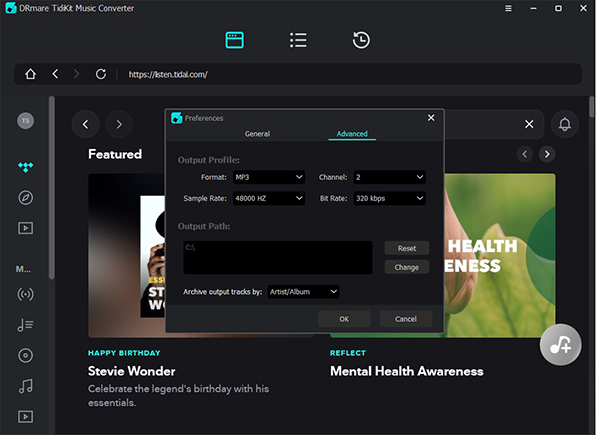Clear the Tidal search field X
The width and height of the screenshot is (596, 435).
(x=529, y=124)
